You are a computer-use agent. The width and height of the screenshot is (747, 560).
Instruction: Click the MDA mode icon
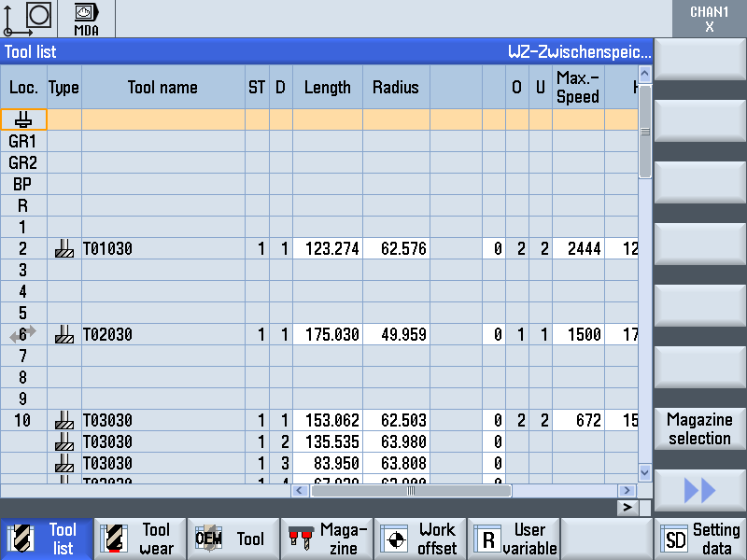point(86,19)
